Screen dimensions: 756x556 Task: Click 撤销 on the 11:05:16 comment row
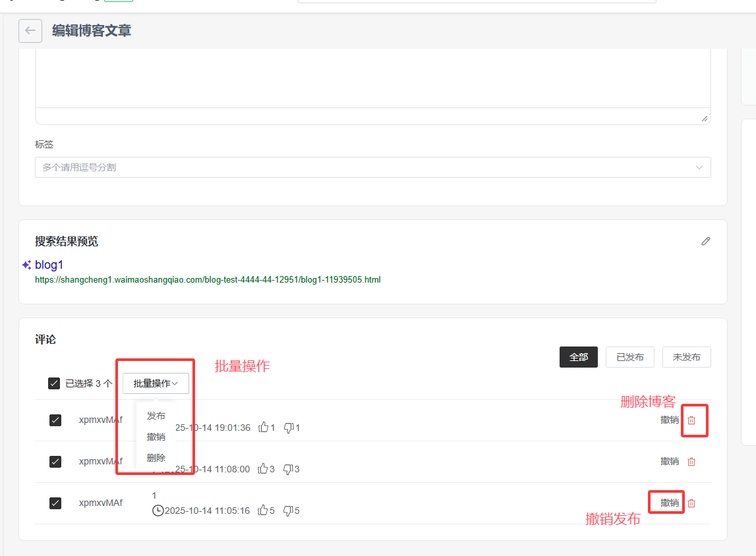click(x=670, y=503)
